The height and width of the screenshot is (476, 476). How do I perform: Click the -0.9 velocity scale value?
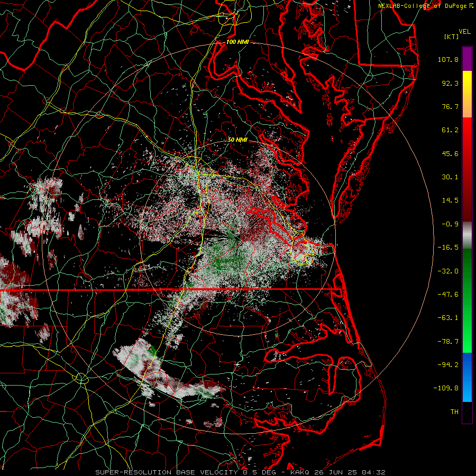point(450,224)
